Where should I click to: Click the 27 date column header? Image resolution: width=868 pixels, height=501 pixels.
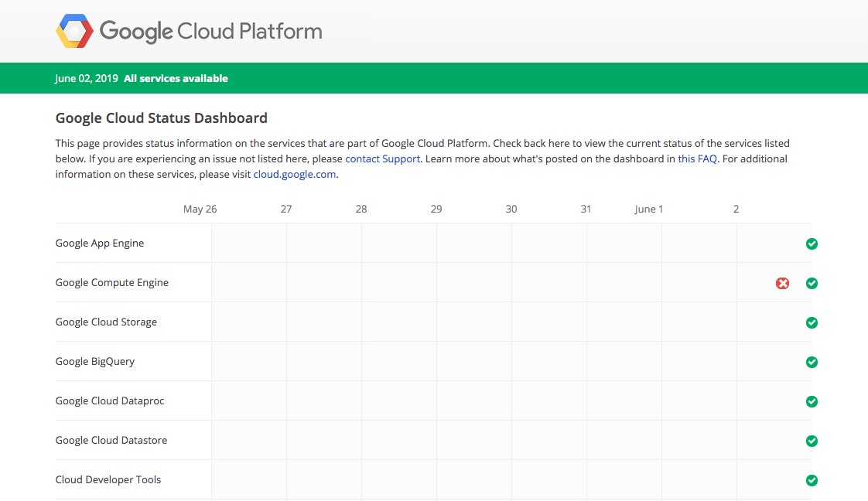point(286,209)
